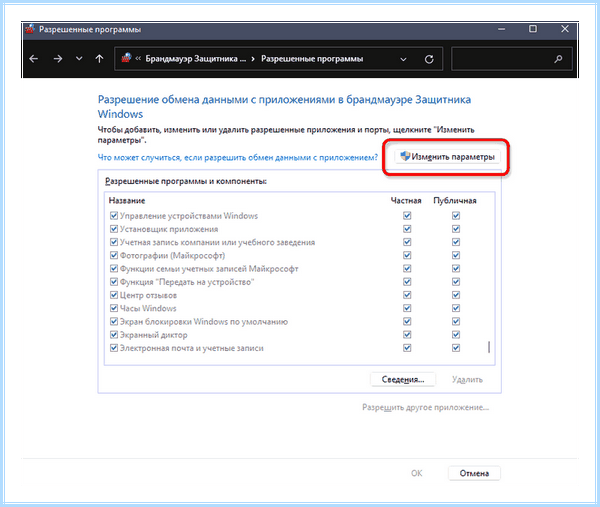The width and height of the screenshot is (600, 507).
Task: Click Отмена to cancel
Action: 474,473
